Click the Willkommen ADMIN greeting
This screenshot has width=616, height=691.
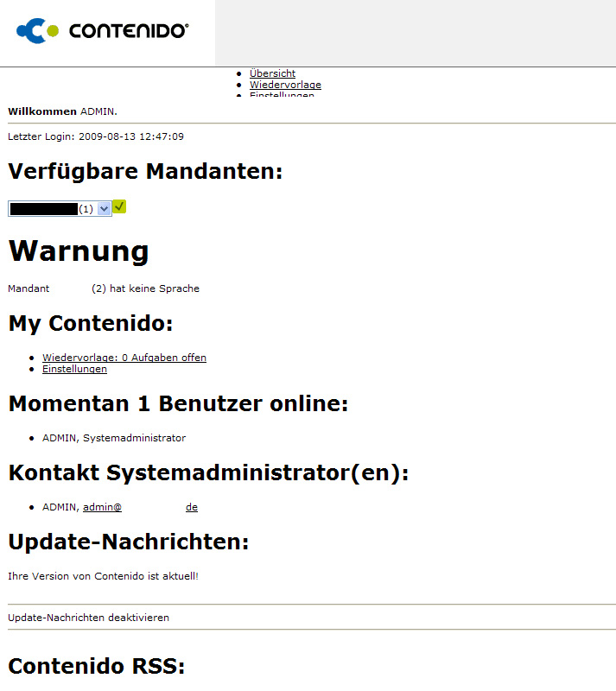coord(62,111)
